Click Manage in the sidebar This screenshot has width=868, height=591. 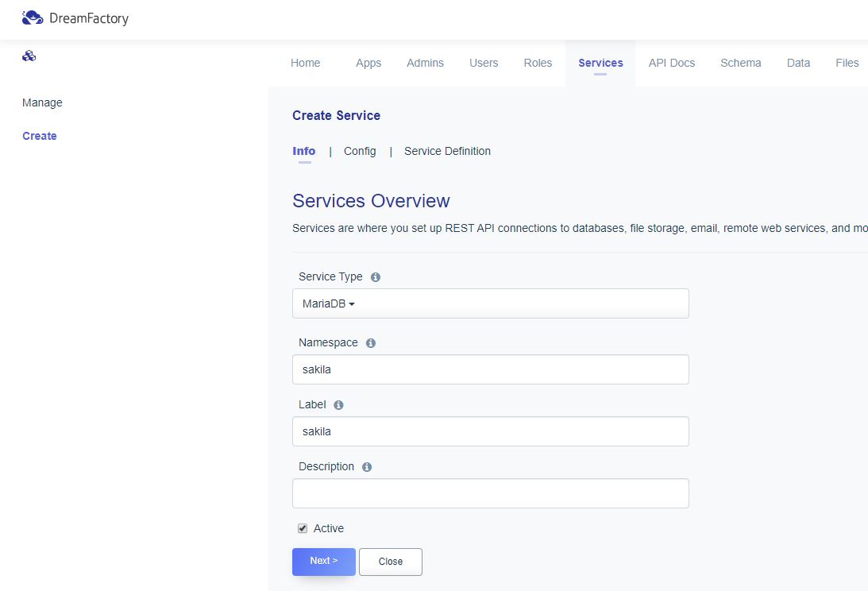tap(42, 102)
